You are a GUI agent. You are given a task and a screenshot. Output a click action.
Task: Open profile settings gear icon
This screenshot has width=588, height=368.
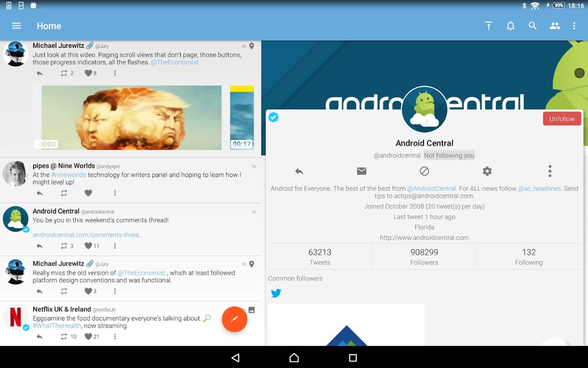tap(487, 171)
